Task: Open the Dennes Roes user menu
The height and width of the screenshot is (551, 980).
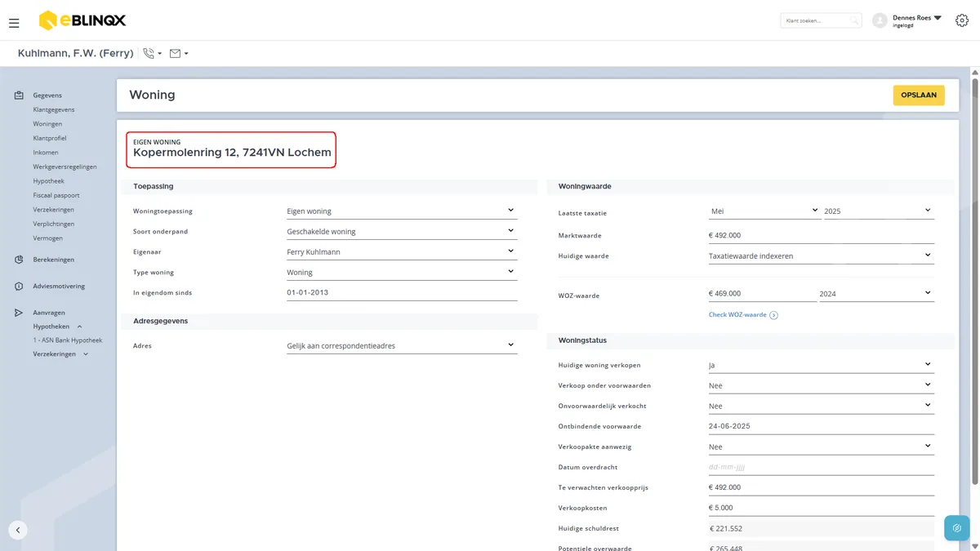Action: tap(917, 20)
